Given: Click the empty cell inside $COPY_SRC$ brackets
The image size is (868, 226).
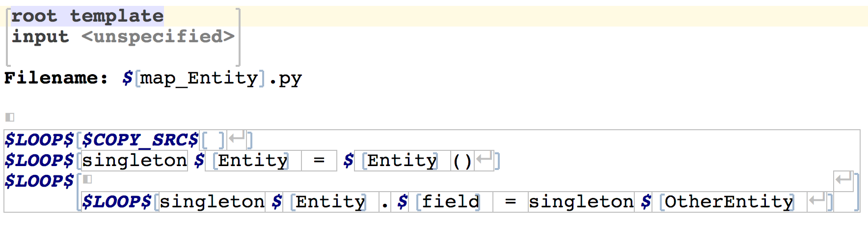Looking at the screenshot, I should 213,140.
